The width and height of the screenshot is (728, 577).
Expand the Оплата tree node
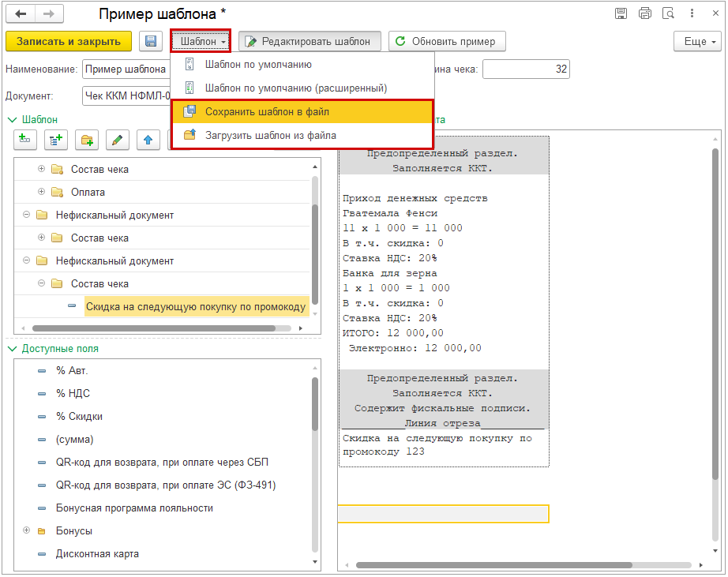pos(41,192)
